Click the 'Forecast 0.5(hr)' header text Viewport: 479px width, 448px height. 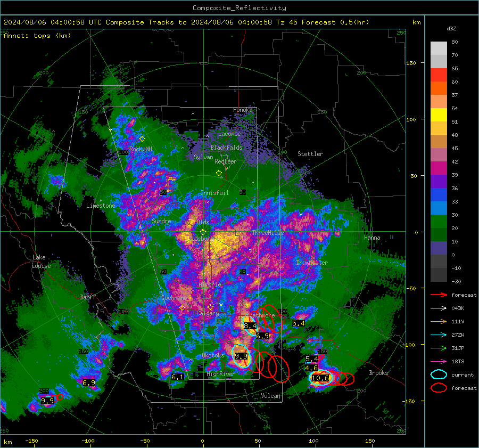coord(335,22)
